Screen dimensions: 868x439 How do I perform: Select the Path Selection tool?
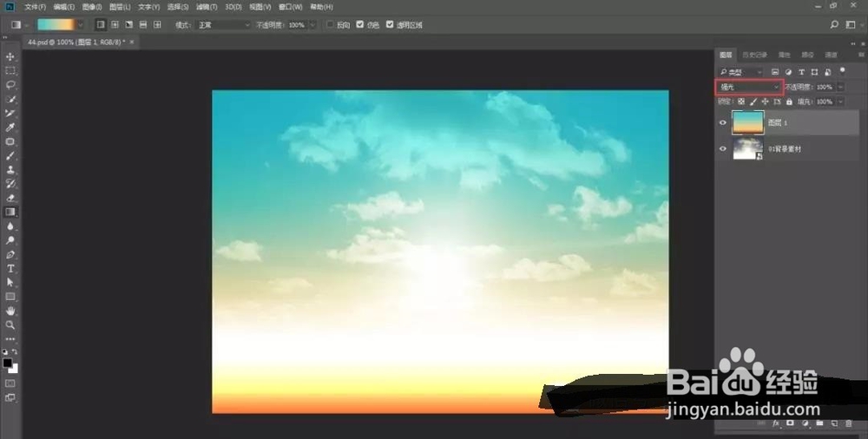(10, 282)
